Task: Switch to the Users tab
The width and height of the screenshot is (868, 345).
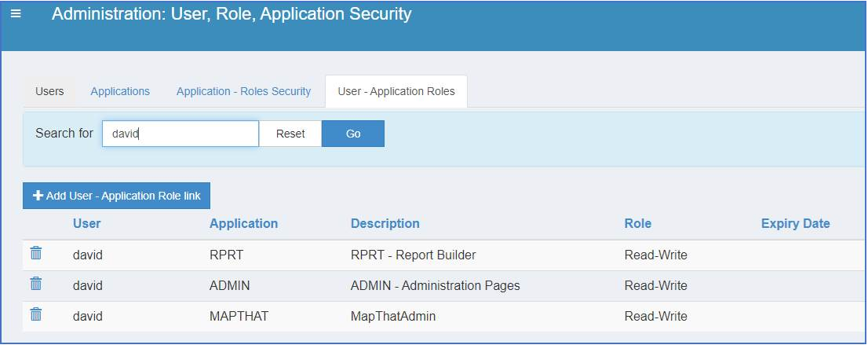Action: pos(49,91)
